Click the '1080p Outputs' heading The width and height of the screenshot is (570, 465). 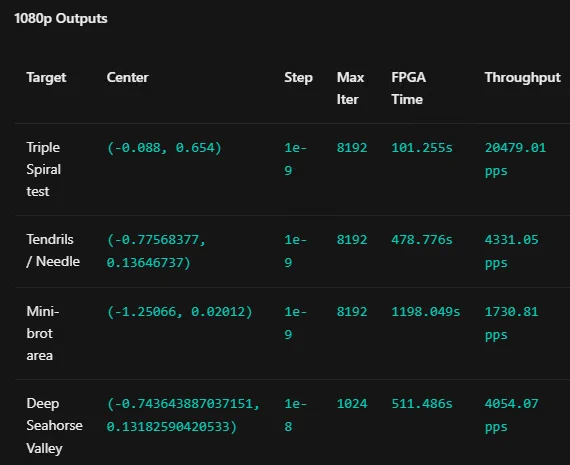(61, 19)
